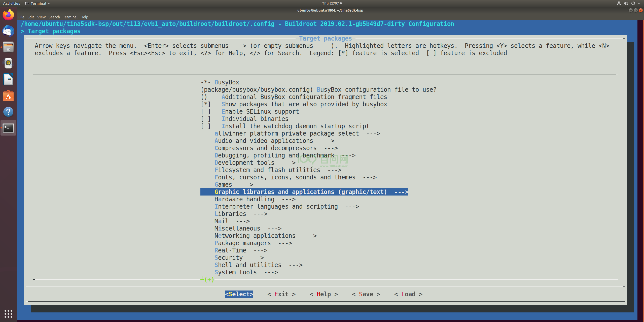Image resolution: width=644 pixels, height=322 pixels.
Task: Open the system volume indicator
Action: point(626,3)
